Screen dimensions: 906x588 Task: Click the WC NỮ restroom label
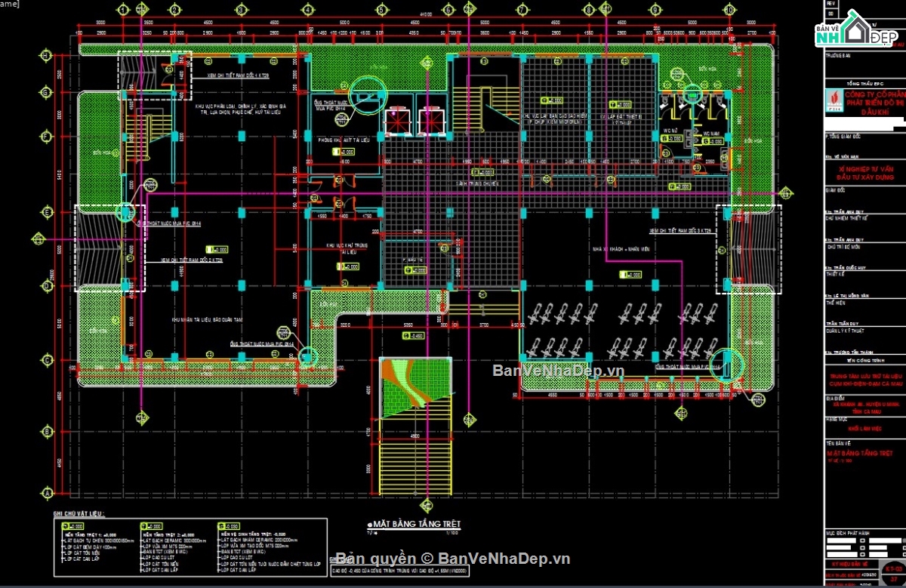point(670,131)
